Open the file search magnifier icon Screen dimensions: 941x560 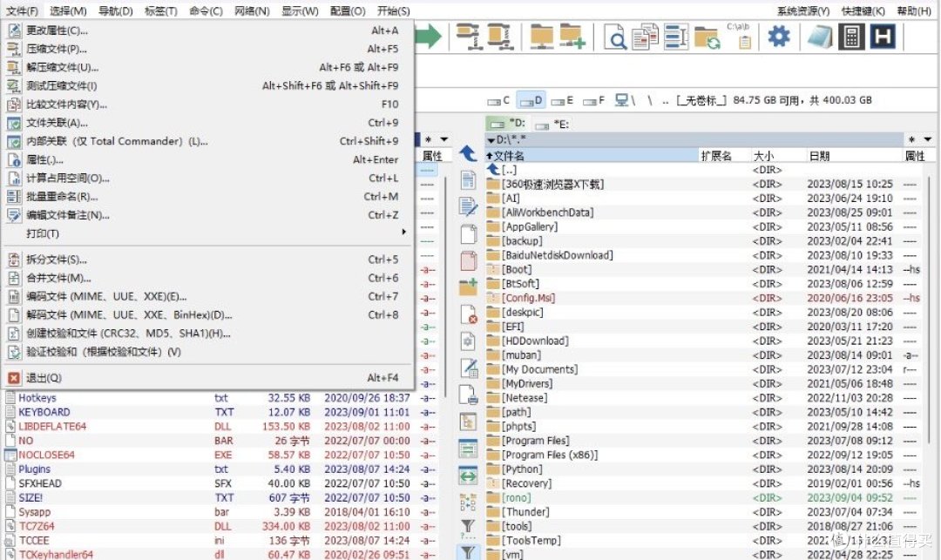[615, 37]
